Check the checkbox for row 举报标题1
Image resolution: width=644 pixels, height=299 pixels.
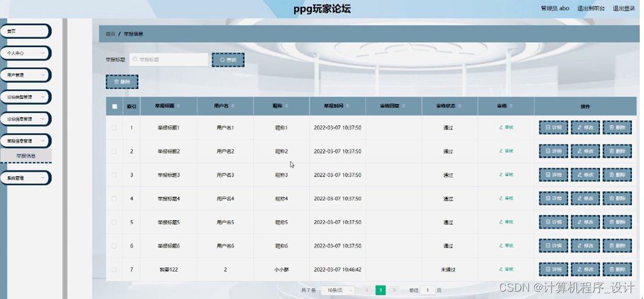[x=114, y=128]
